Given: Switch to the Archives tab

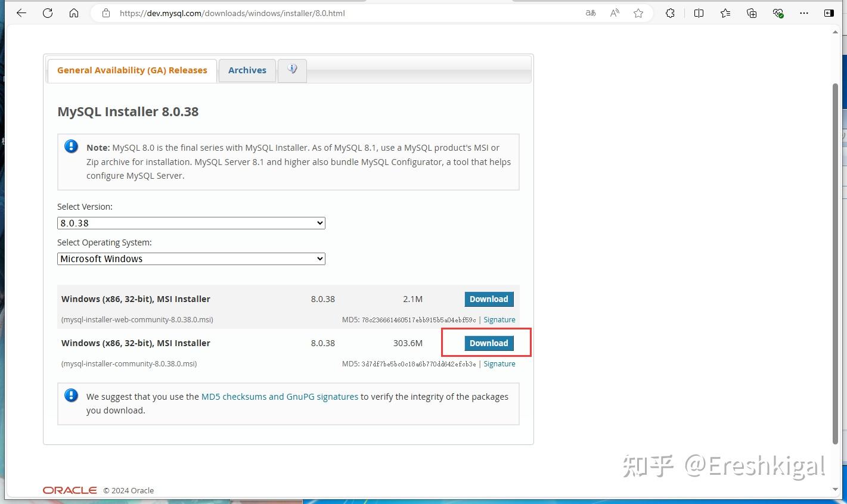Looking at the screenshot, I should (x=247, y=70).
